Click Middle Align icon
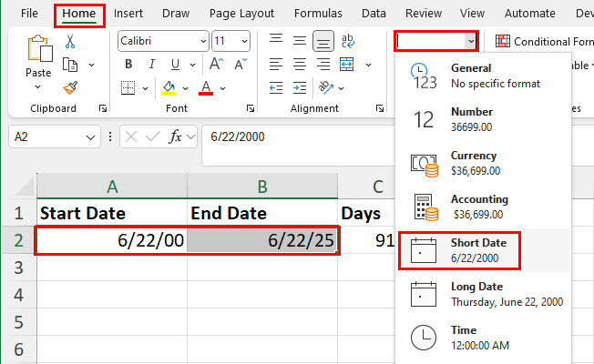This screenshot has height=364, width=594. [x=300, y=40]
